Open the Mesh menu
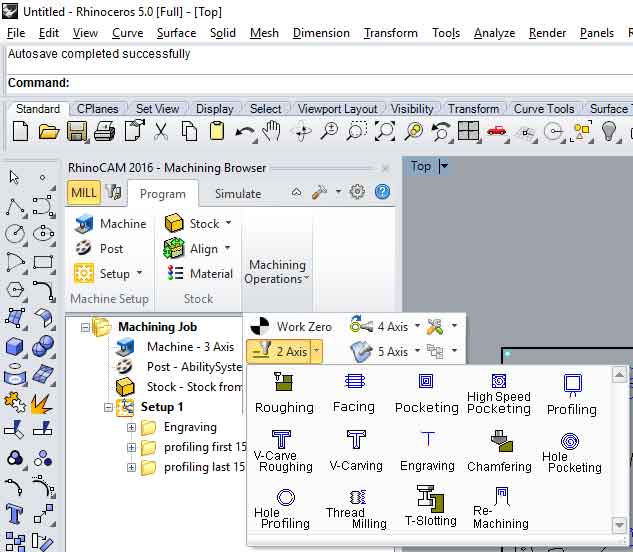633x552 pixels. point(264,33)
